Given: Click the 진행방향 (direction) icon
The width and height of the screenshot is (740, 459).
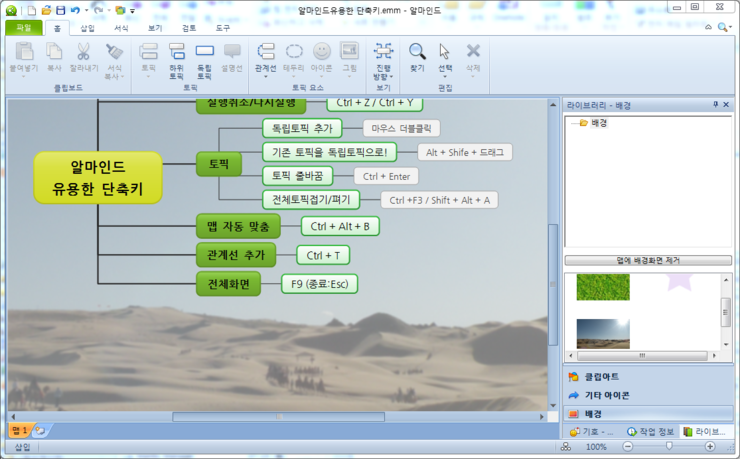Looking at the screenshot, I should 383,57.
